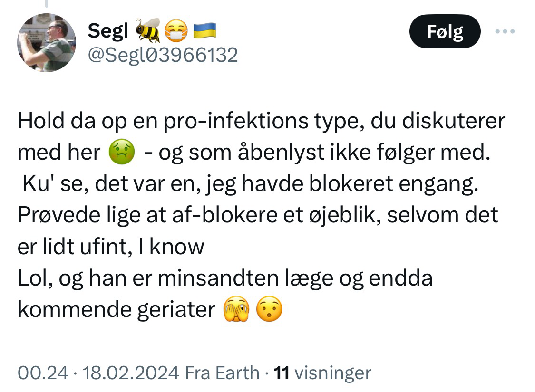Screen dimensions: 535x392
Task: Click the thread connector line above avatar
Action: (x=47, y=3)
